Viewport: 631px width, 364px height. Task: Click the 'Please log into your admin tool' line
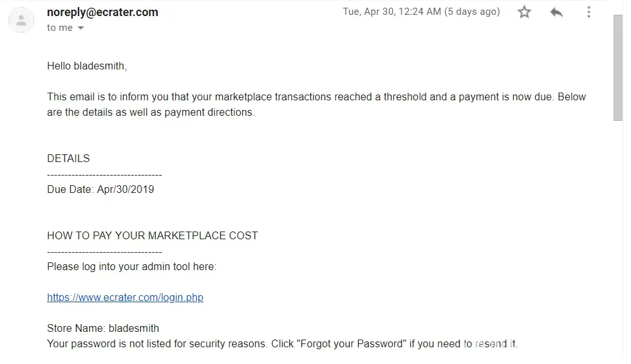click(131, 267)
